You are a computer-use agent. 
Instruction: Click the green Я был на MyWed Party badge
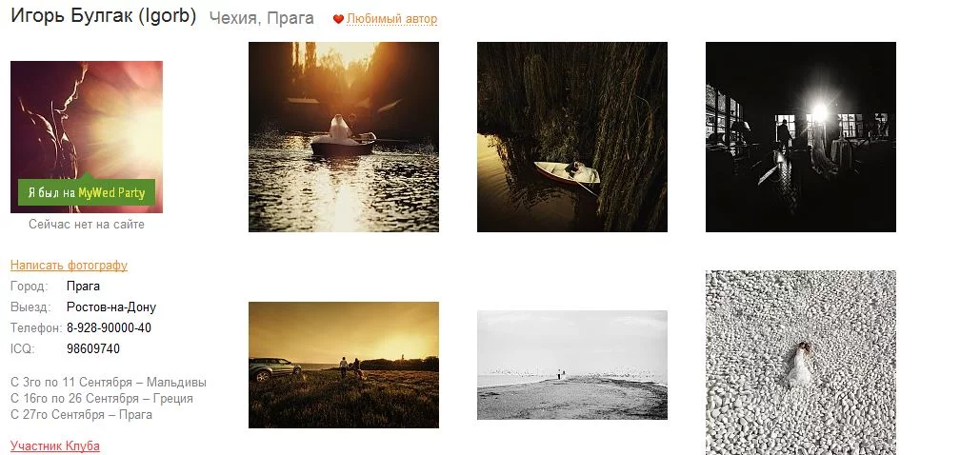pos(87,192)
